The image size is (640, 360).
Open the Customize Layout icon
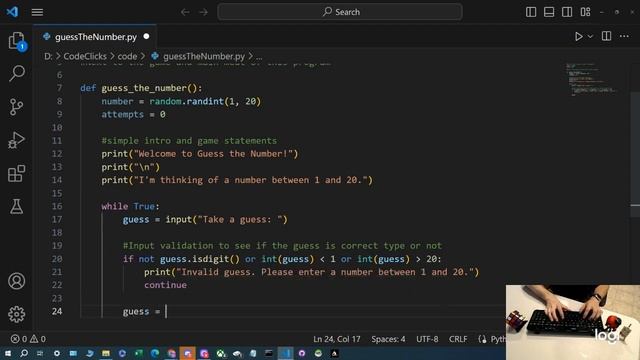[x=585, y=12]
